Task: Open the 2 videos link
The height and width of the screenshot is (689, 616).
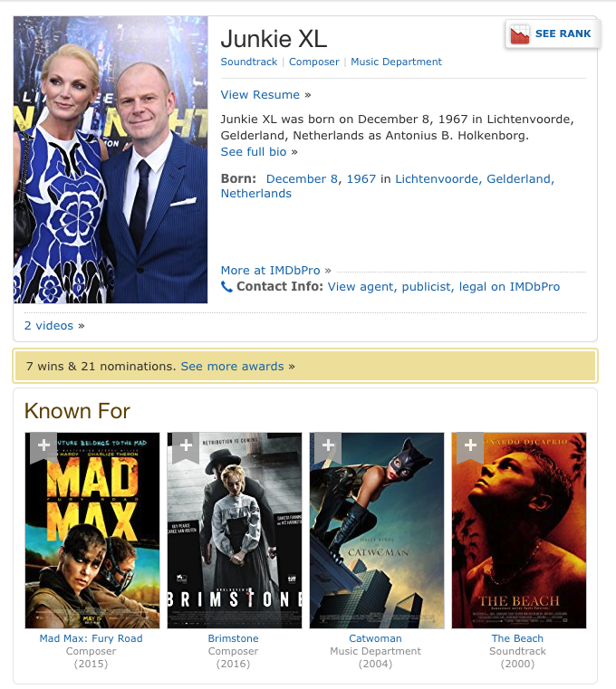Action: click(x=49, y=326)
